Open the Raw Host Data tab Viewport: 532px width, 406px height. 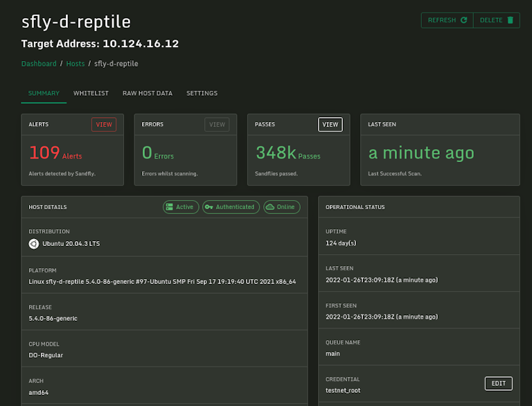point(148,94)
